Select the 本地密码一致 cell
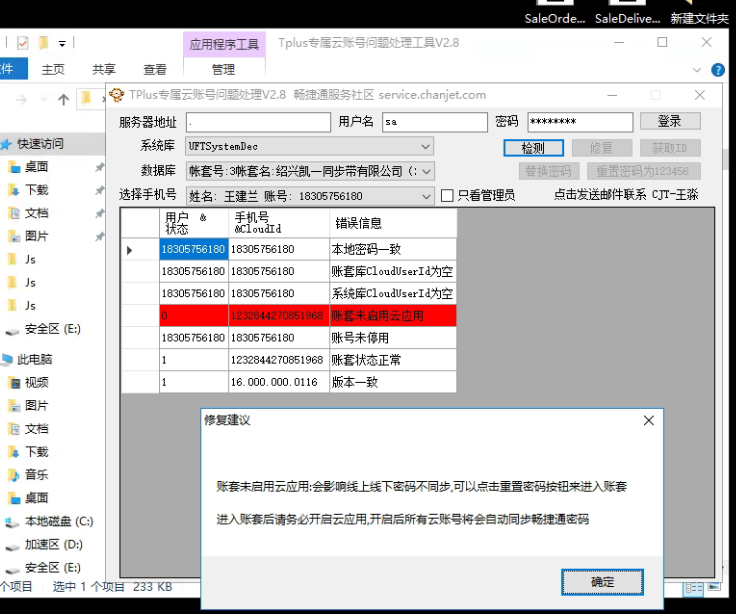The image size is (736, 614). point(393,249)
